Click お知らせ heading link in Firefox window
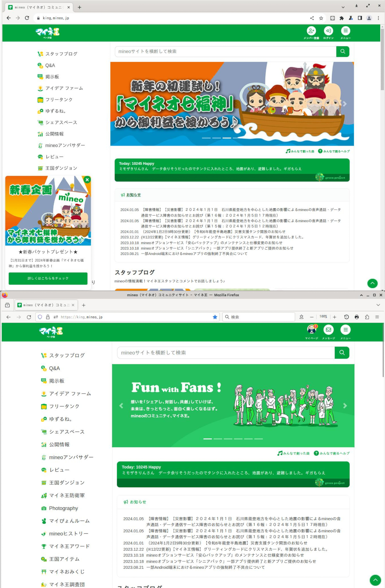Viewport: 385px width, 588px height. coord(138,502)
